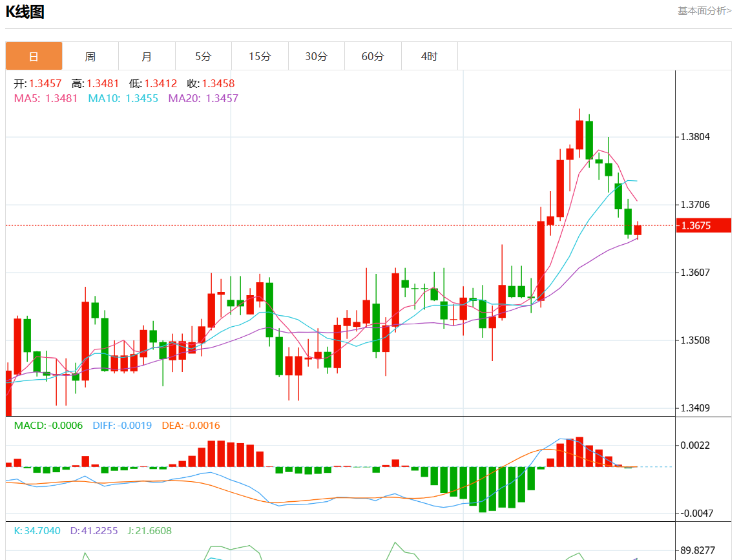Click the MA5: 1.3481 label
Image resolution: width=750 pixels, height=560 pixels.
tap(45, 98)
